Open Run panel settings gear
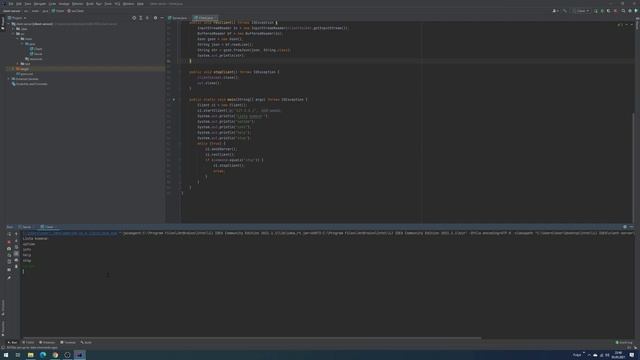The image size is (640, 360). point(625,227)
